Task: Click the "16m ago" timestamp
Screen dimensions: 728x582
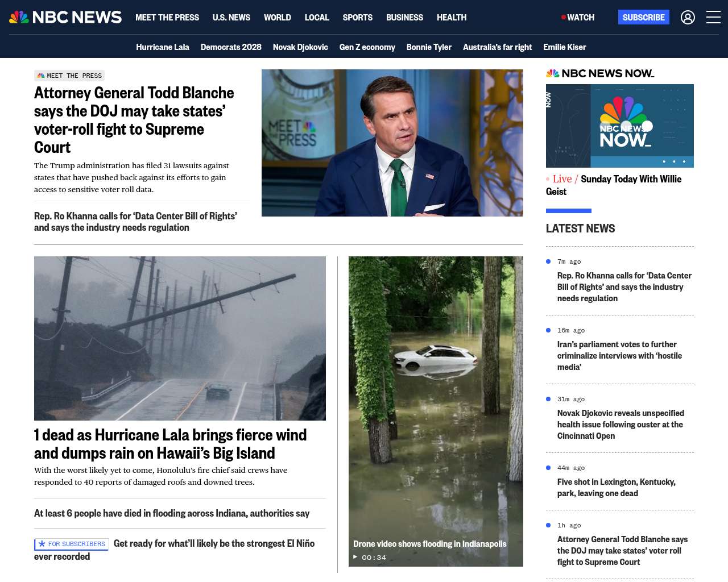Action: tap(571, 330)
